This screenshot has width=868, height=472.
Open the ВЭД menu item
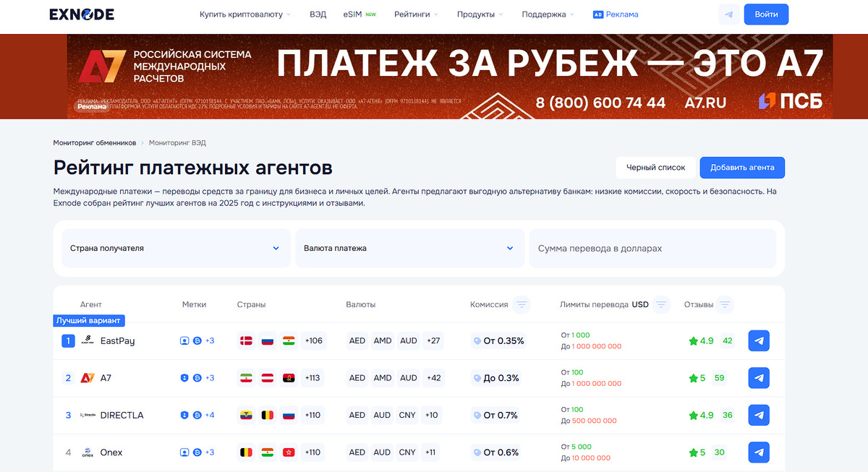click(x=318, y=14)
